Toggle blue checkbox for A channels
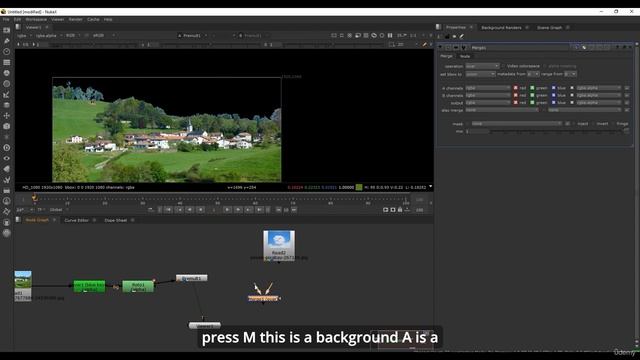The image size is (640, 360). click(553, 88)
